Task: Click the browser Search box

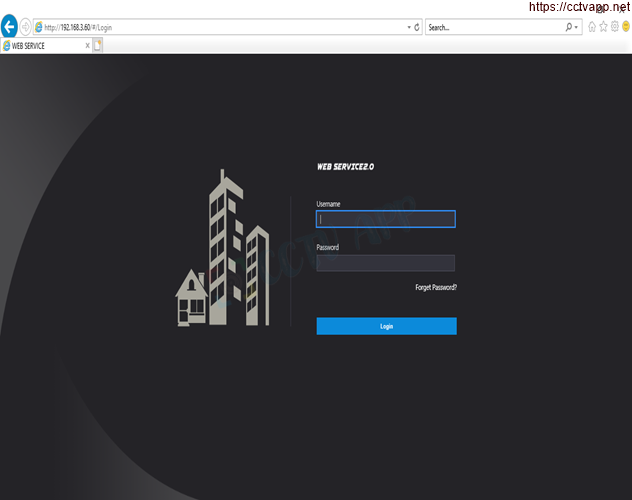Action: coord(494,27)
